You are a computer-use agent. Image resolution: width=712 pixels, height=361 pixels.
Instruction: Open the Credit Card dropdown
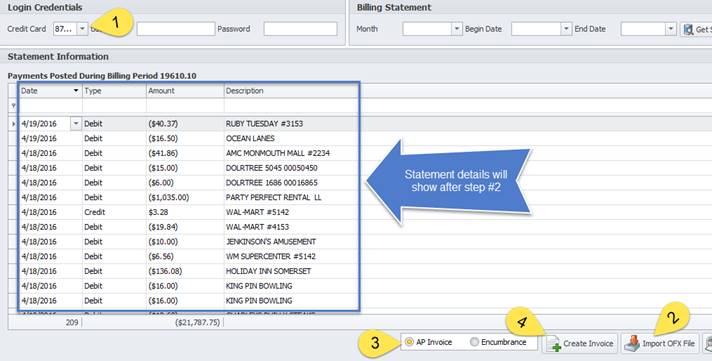[82, 29]
